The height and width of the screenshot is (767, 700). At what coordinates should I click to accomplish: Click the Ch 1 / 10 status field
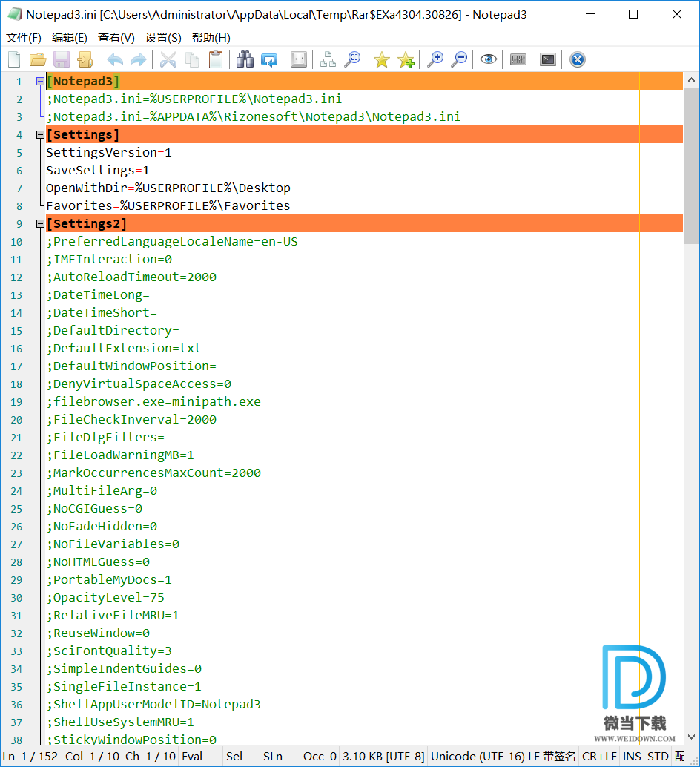(150, 756)
